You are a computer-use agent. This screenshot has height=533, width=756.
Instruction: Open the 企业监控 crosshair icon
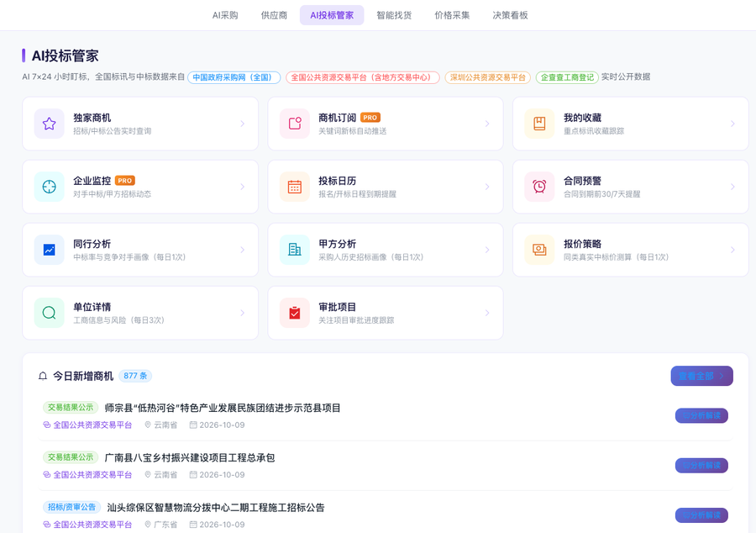click(50, 187)
